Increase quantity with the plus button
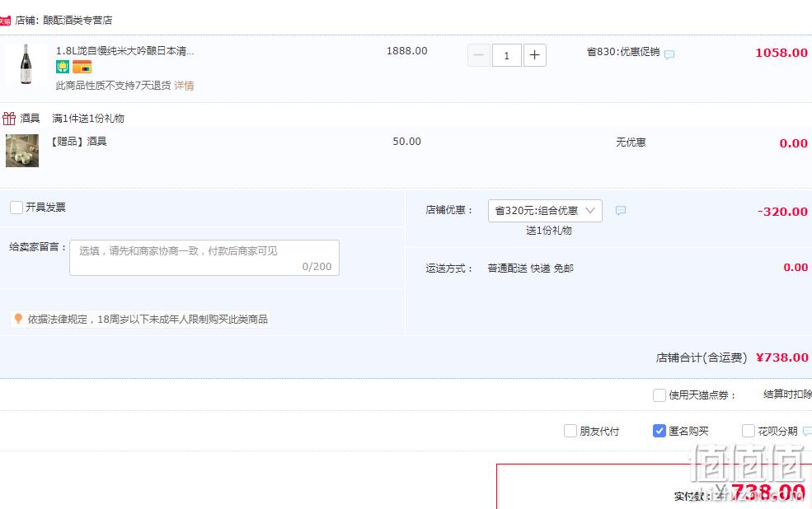812x509 pixels. coord(535,55)
